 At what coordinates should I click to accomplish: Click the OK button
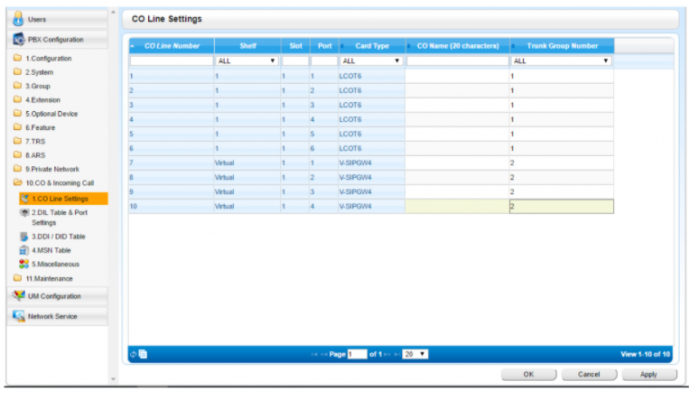click(528, 374)
